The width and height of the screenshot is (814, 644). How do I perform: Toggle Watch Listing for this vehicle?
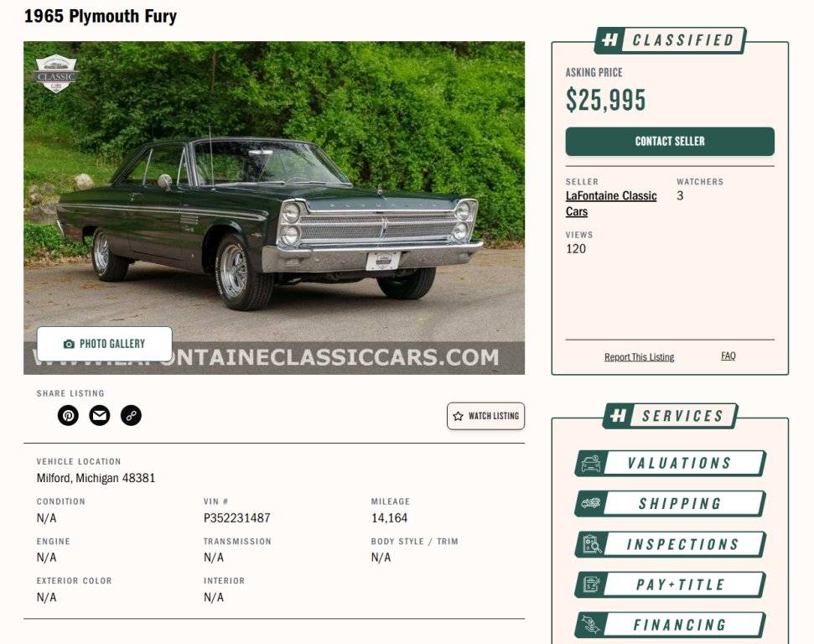click(485, 416)
